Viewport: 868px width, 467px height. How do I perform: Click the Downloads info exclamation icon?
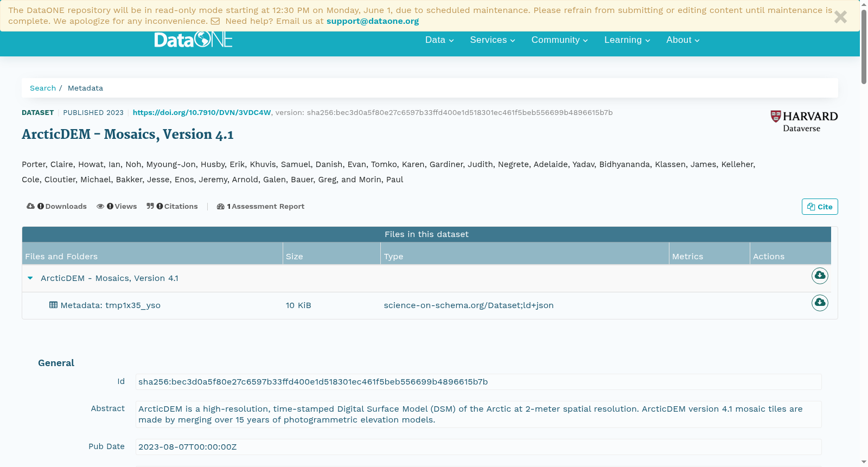coord(41,206)
